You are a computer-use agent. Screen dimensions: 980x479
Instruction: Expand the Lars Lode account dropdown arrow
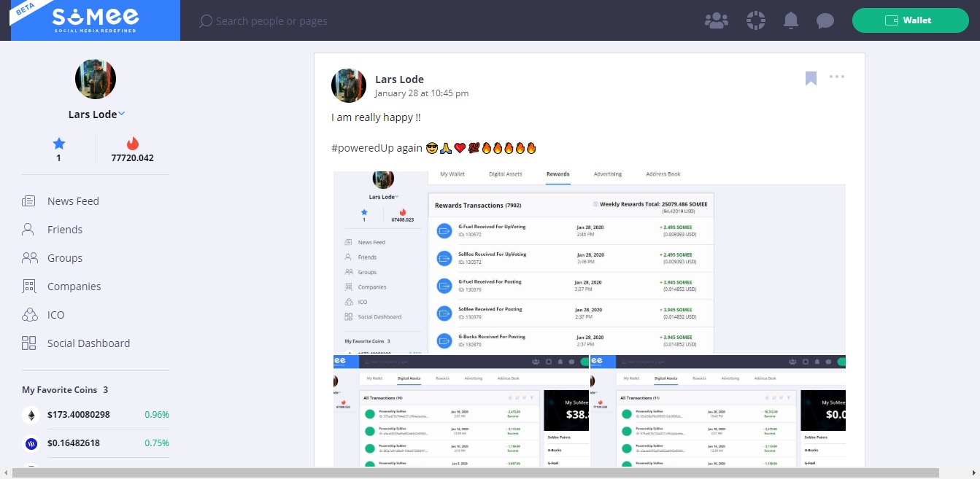click(122, 114)
